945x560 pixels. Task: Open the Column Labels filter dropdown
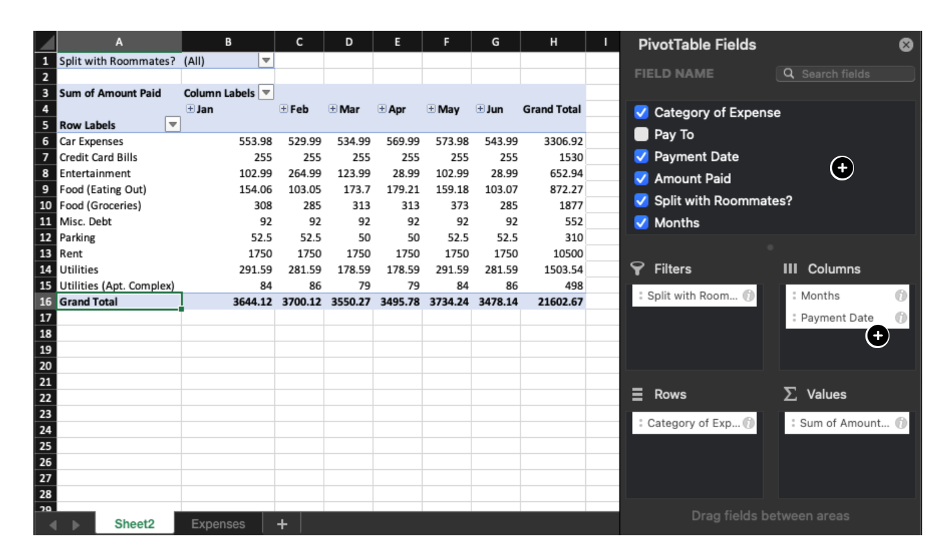(x=266, y=93)
